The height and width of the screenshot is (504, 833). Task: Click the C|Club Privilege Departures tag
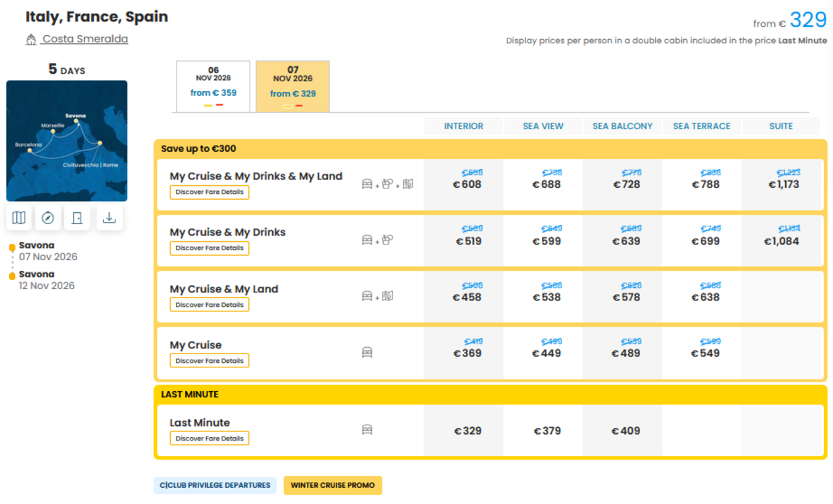[x=215, y=486]
